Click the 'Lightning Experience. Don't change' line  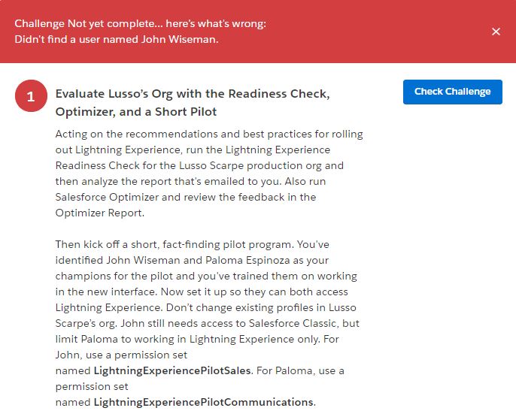[x=206, y=307]
